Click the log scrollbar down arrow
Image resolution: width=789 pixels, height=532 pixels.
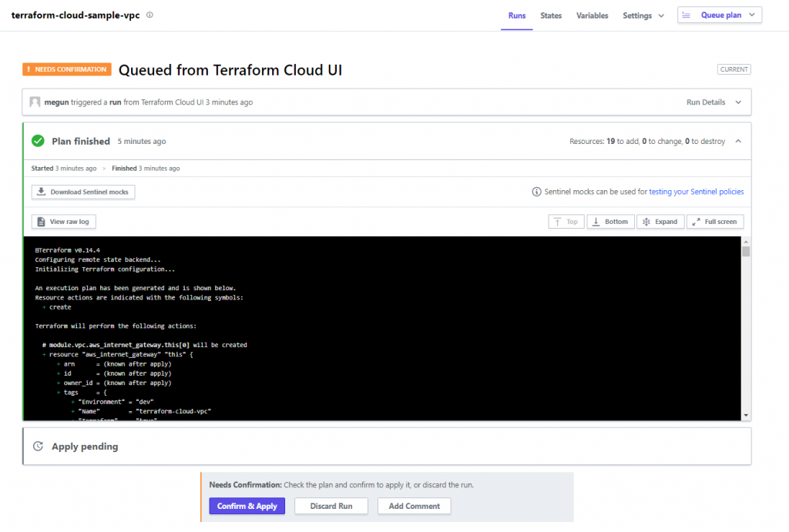(746, 415)
